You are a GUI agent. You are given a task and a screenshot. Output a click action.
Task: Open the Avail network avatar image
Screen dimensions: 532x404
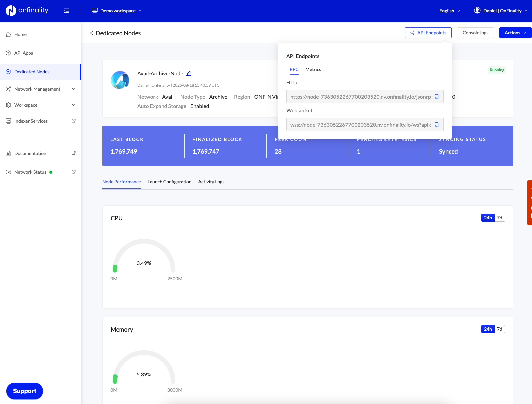(x=120, y=80)
